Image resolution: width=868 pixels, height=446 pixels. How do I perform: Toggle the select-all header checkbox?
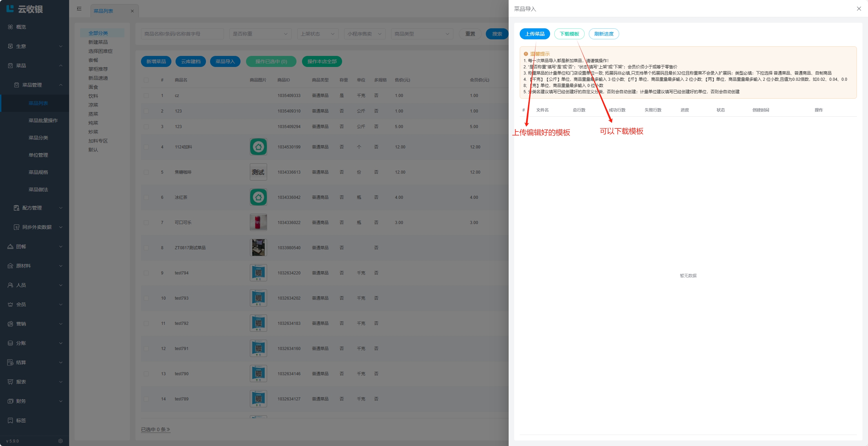[x=146, y=80]
